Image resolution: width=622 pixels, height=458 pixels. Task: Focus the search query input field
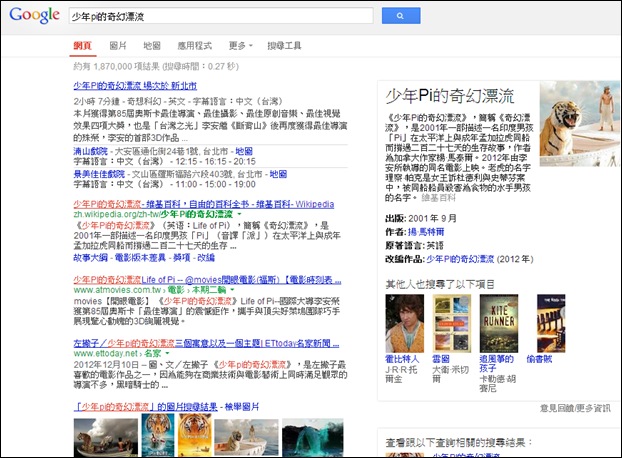(221, 16)
